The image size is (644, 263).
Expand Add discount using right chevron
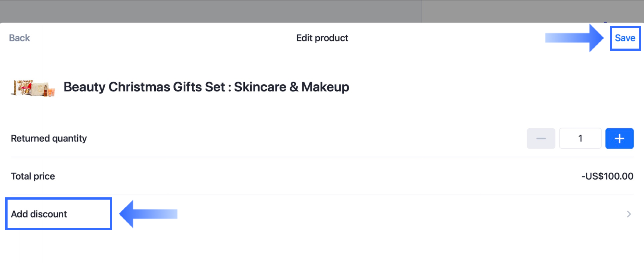(x=628, y=214)
